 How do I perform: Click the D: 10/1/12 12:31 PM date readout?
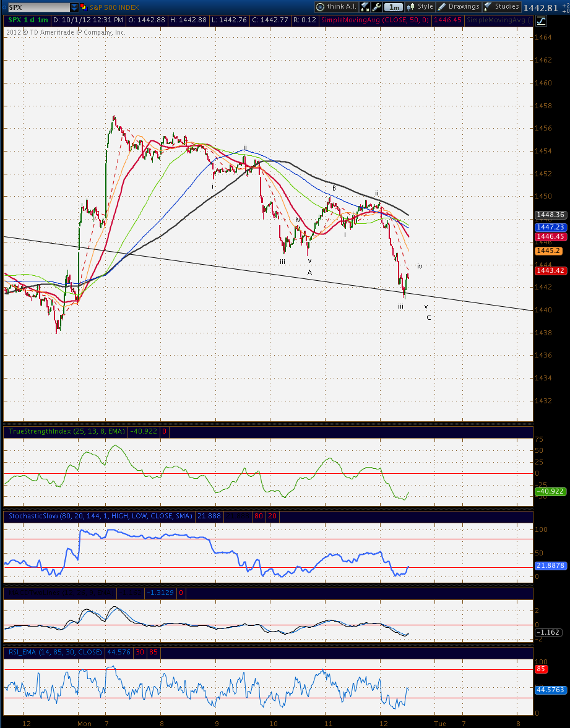[x=88, y=20]
